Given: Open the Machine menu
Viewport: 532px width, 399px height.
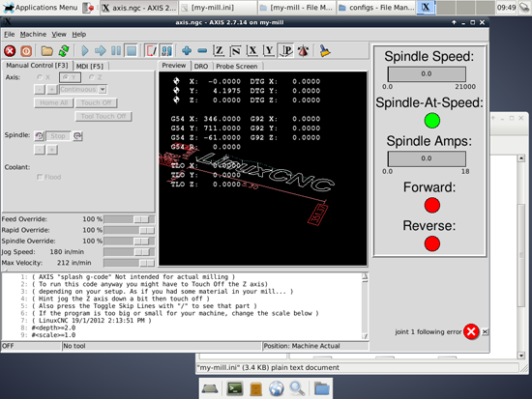Looking at the screenshot, I should click(x=33, y=34).
